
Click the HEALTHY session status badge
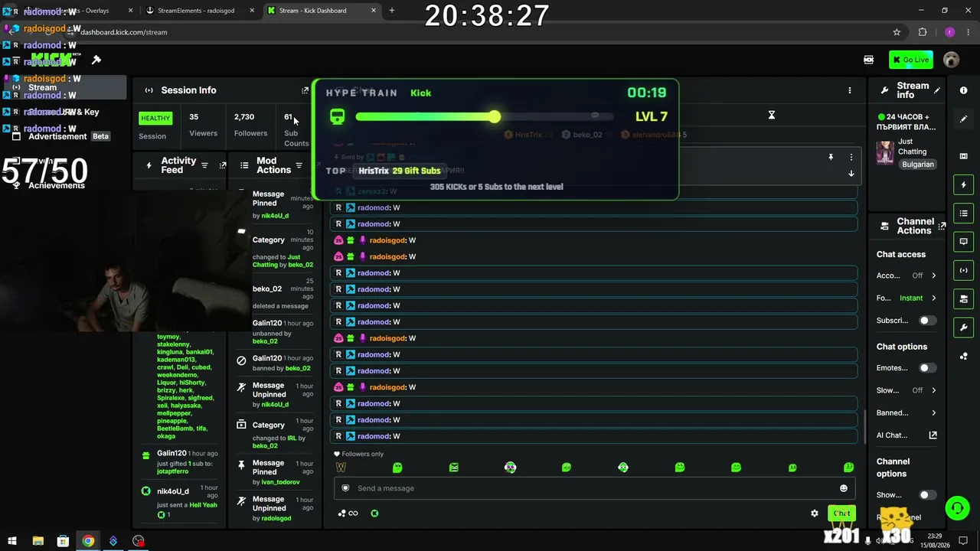pyautogui.click(x=155, y=118)
